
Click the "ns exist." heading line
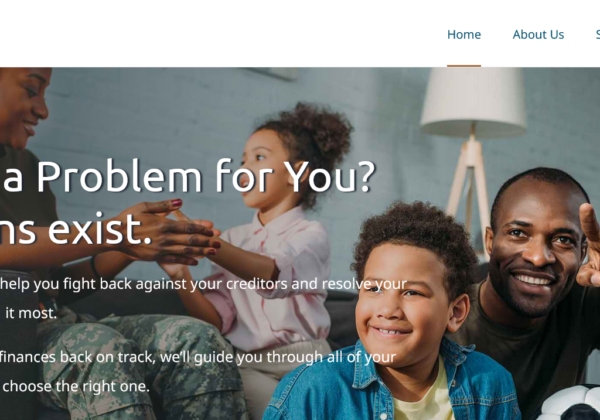coord(76,229)
